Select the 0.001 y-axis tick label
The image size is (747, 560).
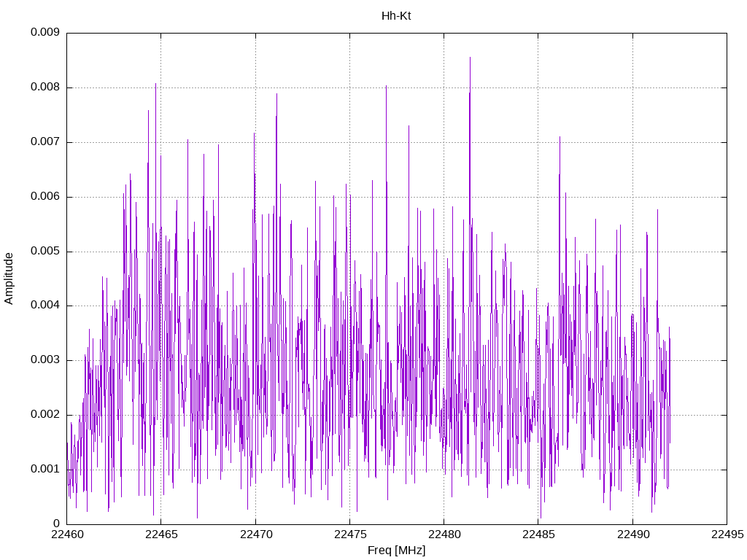coord(45,469)
